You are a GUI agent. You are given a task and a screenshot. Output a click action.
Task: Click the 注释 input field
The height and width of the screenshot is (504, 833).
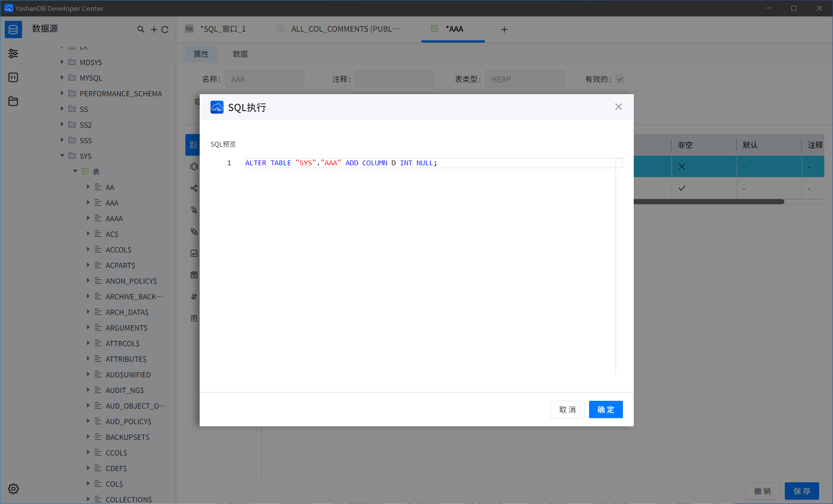point(395,79)
